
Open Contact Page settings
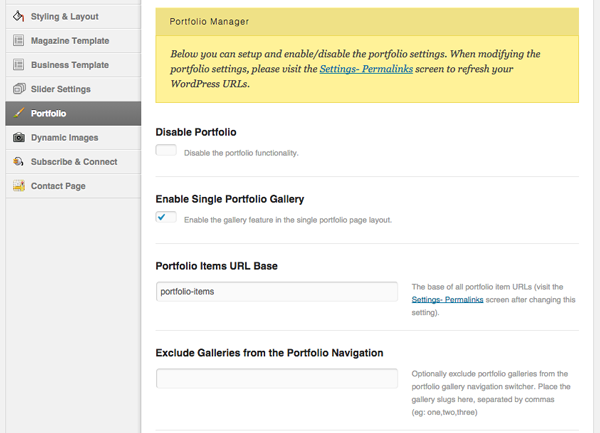(x=73, y=186)
